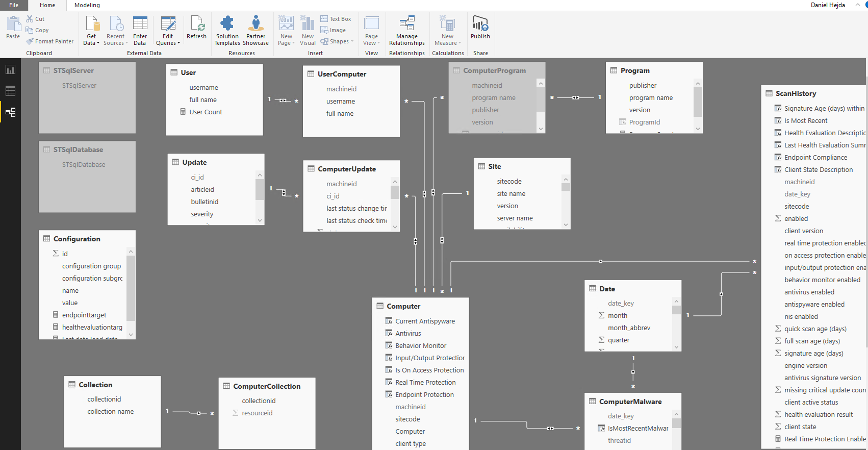Open Partner Showcase

tap(256, 30)
